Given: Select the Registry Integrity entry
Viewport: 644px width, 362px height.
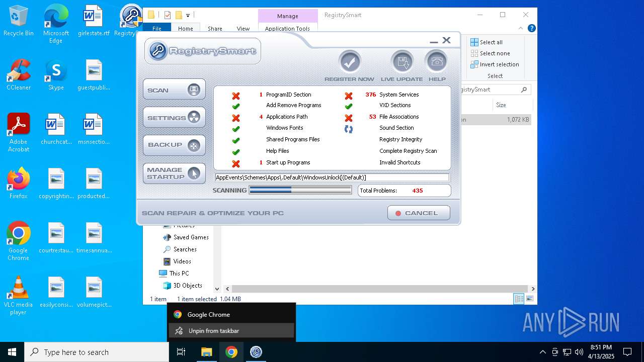Looking at the screenshot, I should [x=400, y=139].
